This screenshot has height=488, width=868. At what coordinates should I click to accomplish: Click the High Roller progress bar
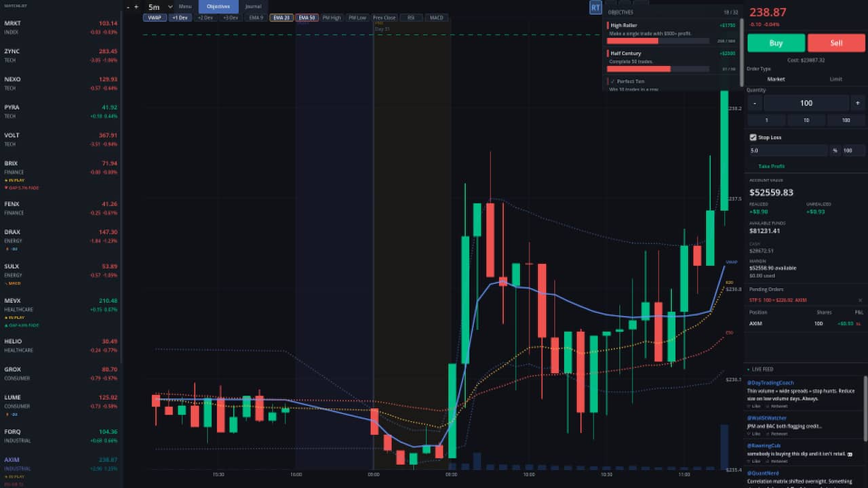659,41
